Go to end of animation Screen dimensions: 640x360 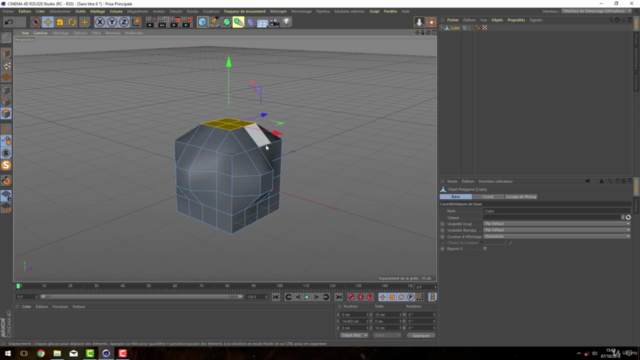tap(338, 297)
